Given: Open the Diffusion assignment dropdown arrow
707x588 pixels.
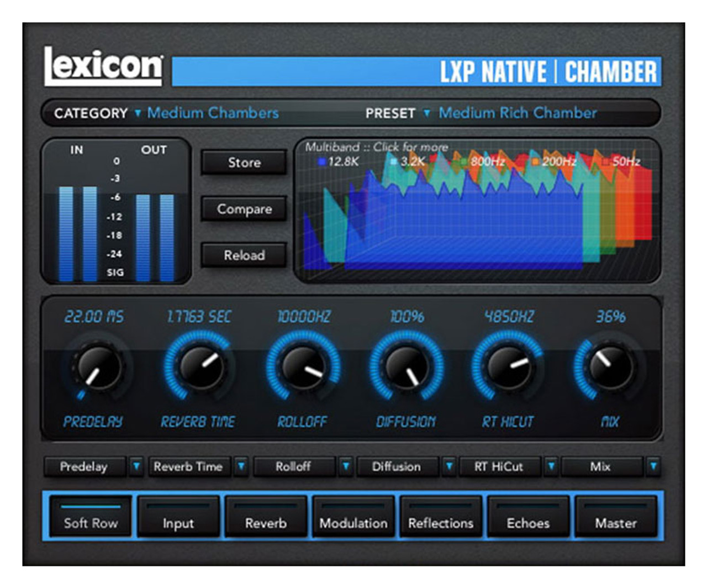Looking at the screenshot, I should coord(449,466).
